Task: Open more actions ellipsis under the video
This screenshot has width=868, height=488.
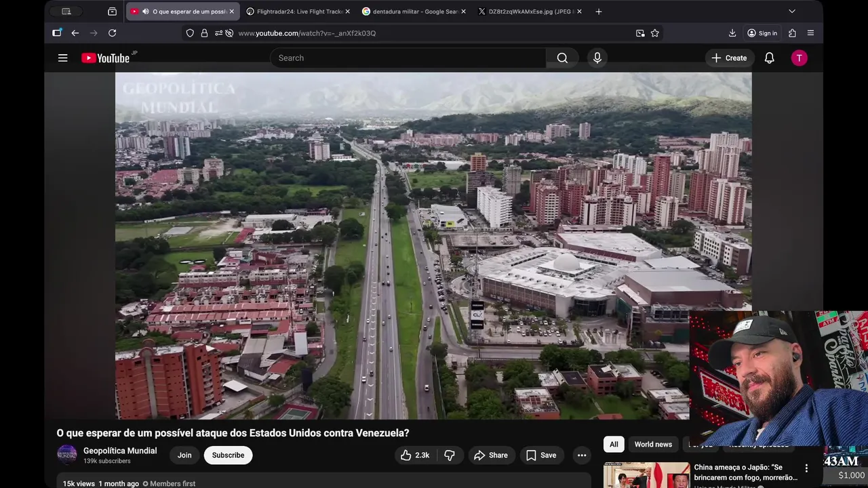Action: 582,455
